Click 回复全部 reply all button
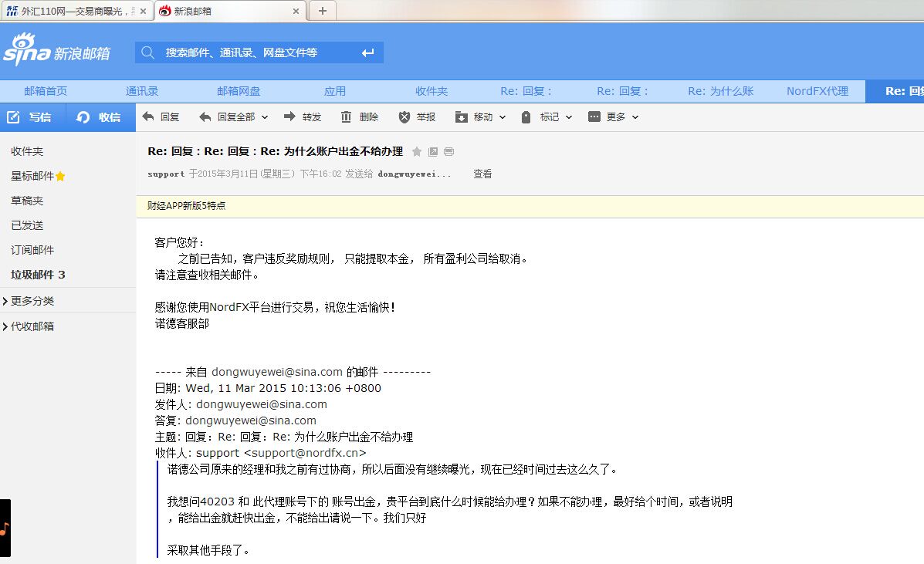Image resolution: width=924 pixels, height=564 pixels. click(227, 117)
